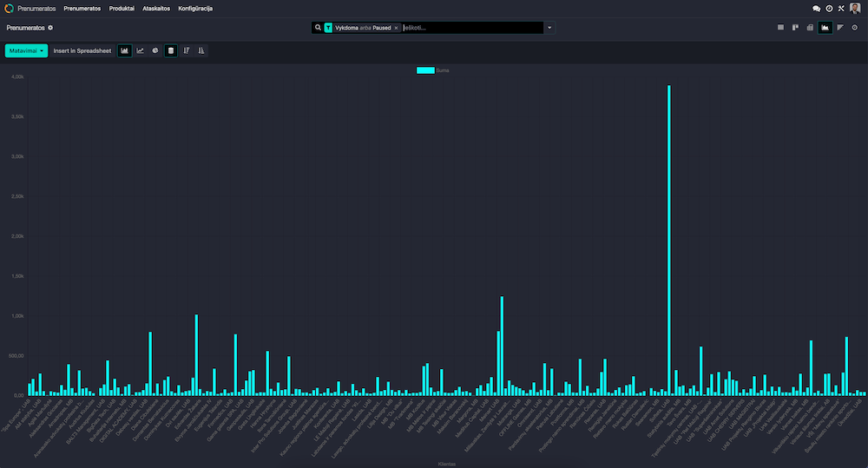Switch to the pivot view

tap(810, 28)
